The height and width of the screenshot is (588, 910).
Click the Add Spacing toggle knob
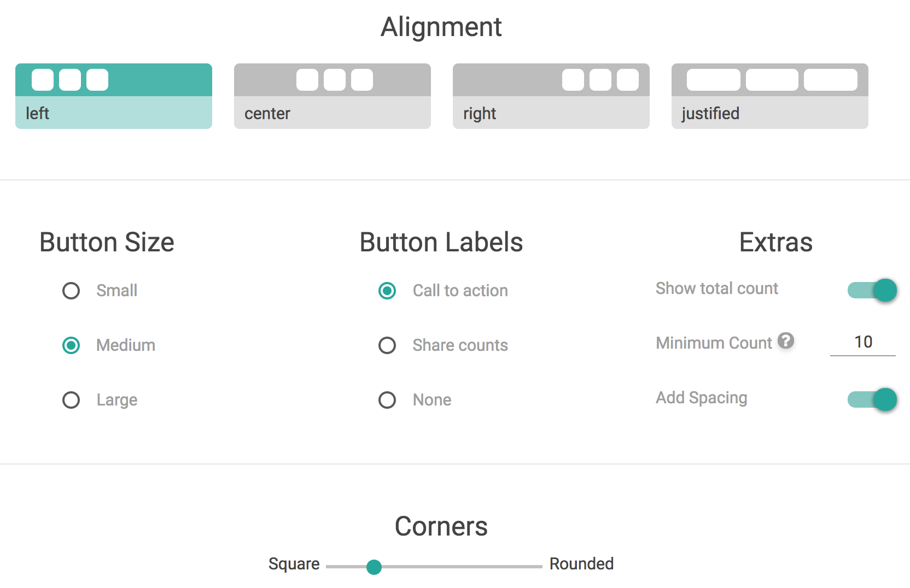pyautogui.click(x=884, y=399)
